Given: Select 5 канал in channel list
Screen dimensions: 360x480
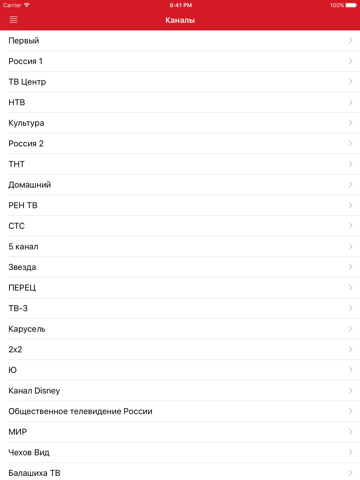Looking at the screenshot, I should pyautogui.click(x=180, y=246).
